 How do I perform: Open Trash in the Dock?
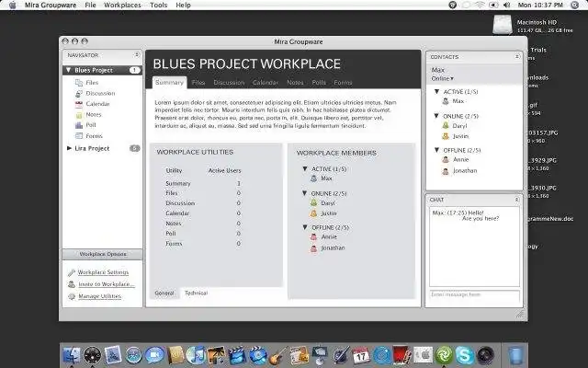tap(515, 355)
